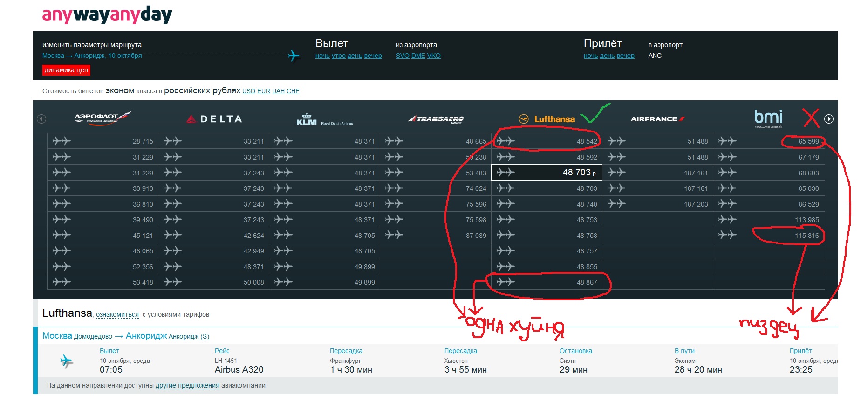The image size is (868, 396).
Task: Switch prices to USD currency
Action: (x=249, y=91)
